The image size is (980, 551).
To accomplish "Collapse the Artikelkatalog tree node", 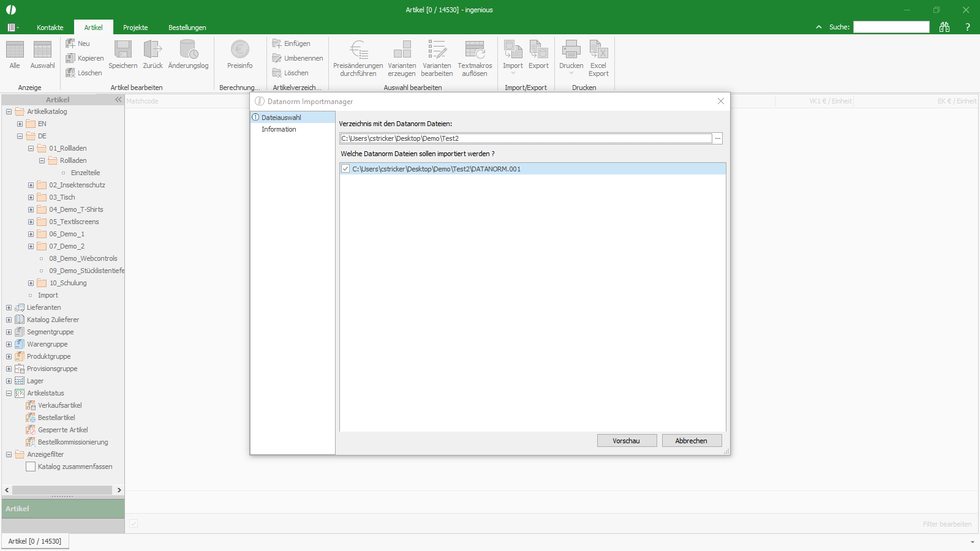I will 9,111.
